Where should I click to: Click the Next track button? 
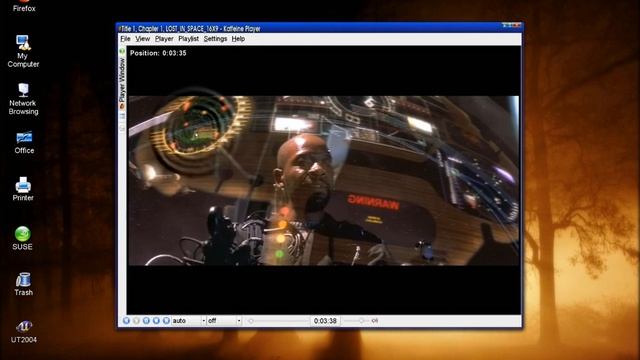(x=166, y=321)
